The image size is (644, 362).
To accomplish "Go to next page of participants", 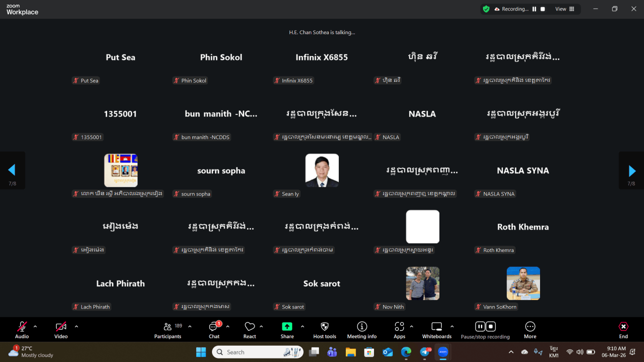I will click(x=632, y=171).
